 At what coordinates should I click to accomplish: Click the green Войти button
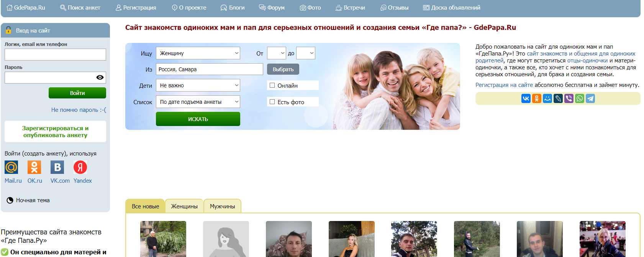click(77, 93)
